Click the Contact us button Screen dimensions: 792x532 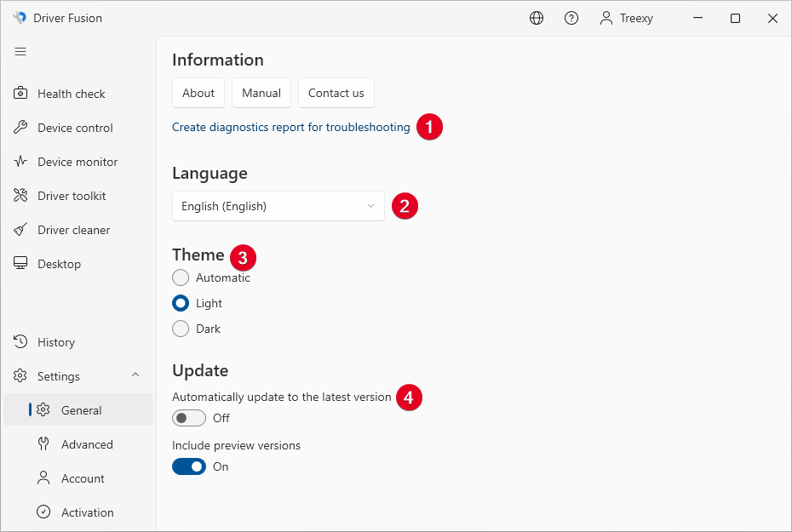336,93
